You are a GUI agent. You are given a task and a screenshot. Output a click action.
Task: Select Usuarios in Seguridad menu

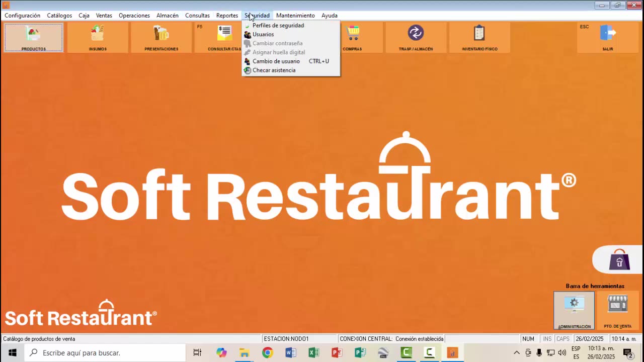(291, 34)
